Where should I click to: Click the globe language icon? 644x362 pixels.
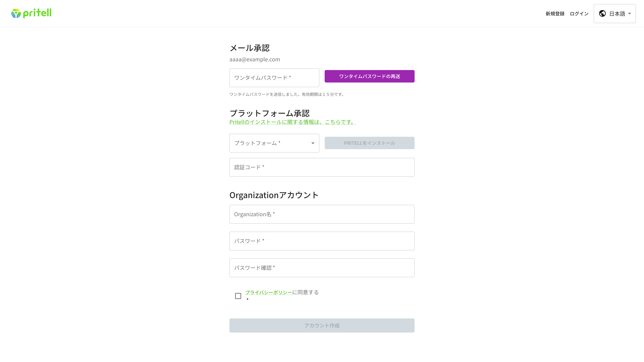click(x=602, y=13)
